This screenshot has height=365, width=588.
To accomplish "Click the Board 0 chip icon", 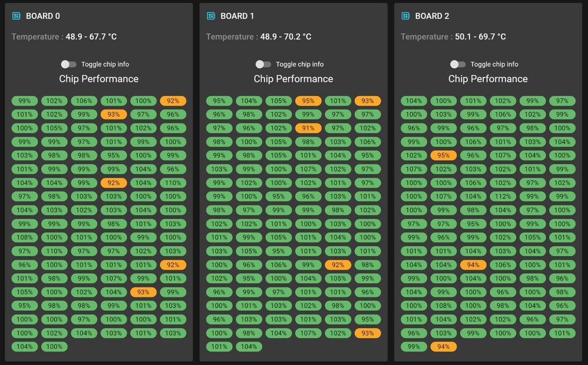I will click(16, 16).
